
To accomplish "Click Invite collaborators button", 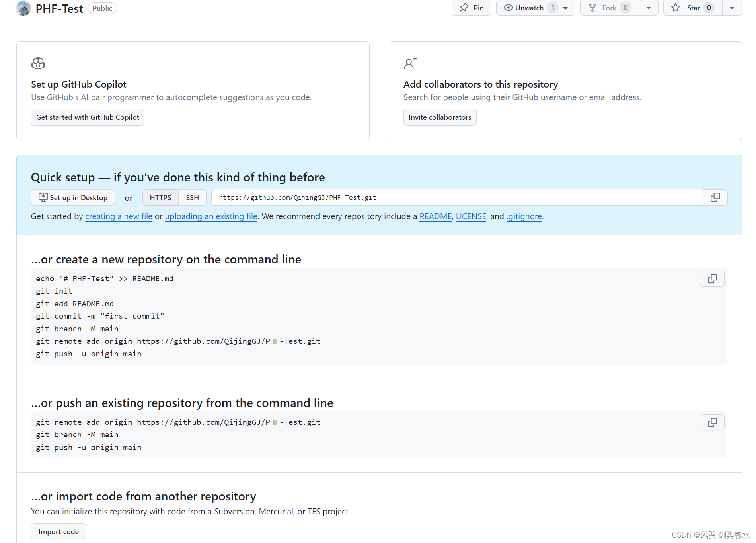I will [x=440, y=117].
